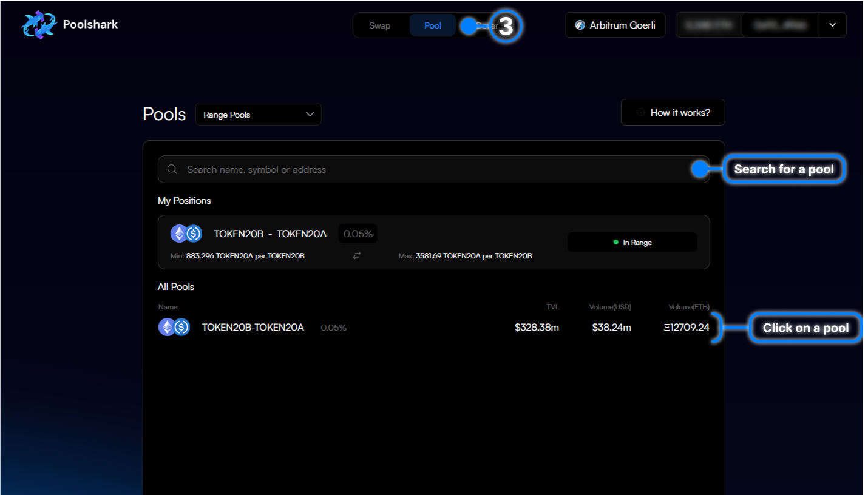
Task: Open the Range Pools dropdown
Action: tap(258, 115)
